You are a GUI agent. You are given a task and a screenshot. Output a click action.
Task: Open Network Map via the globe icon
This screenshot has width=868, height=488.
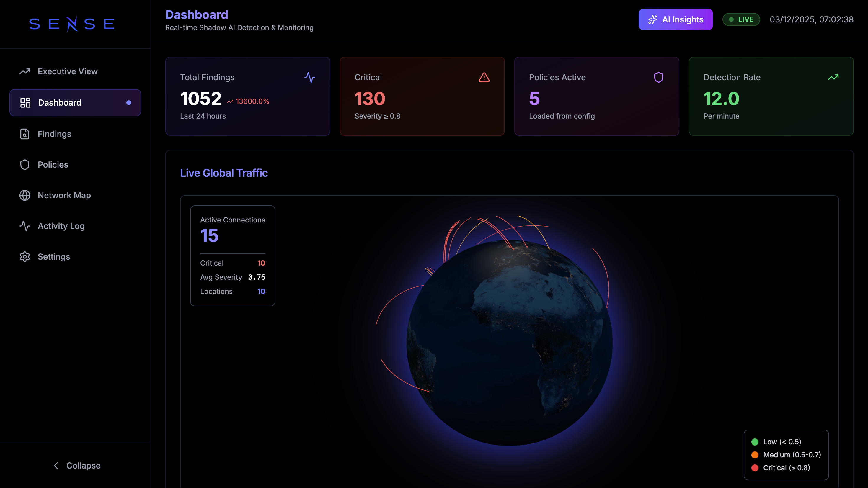coord(25,195)
